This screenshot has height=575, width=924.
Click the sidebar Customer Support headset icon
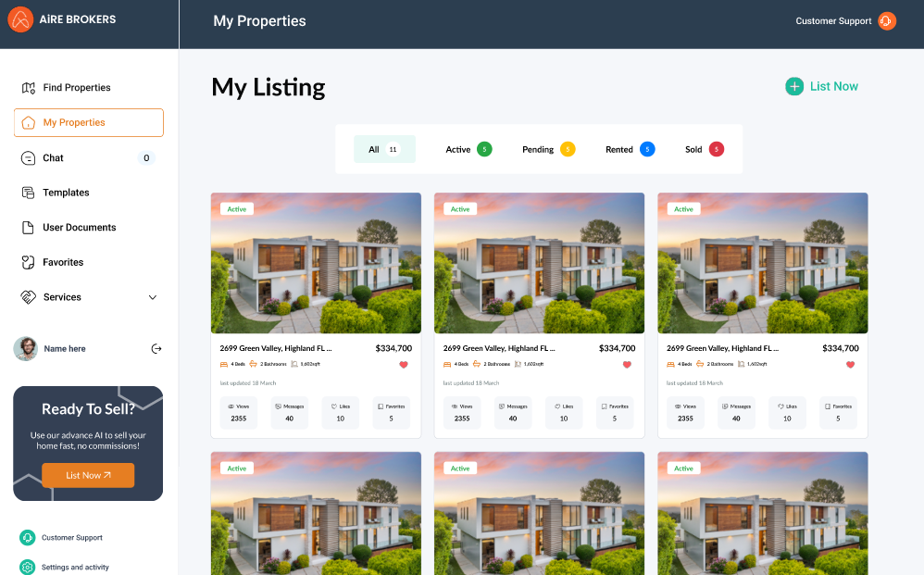tap(27, 537)
